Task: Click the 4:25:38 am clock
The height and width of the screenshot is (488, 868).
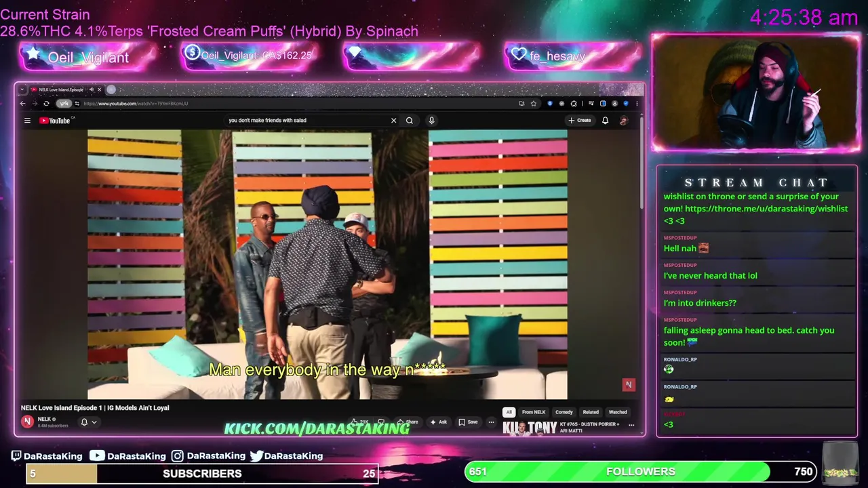Action: pyautogui.click(x=804, y=17)
